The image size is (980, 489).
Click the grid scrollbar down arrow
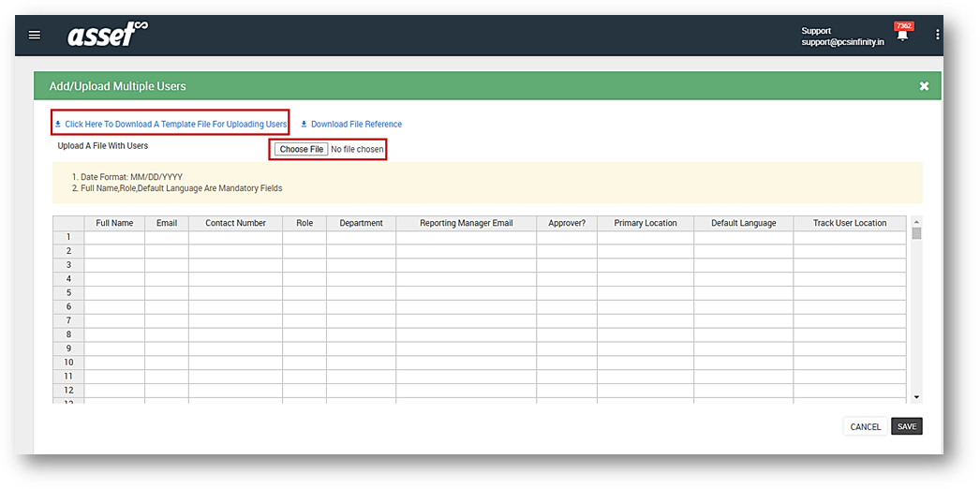(x=916, y=396)
